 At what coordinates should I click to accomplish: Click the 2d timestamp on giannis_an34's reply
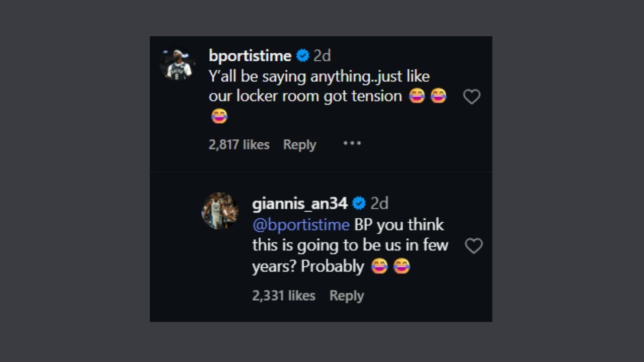(x=379, y=204)
